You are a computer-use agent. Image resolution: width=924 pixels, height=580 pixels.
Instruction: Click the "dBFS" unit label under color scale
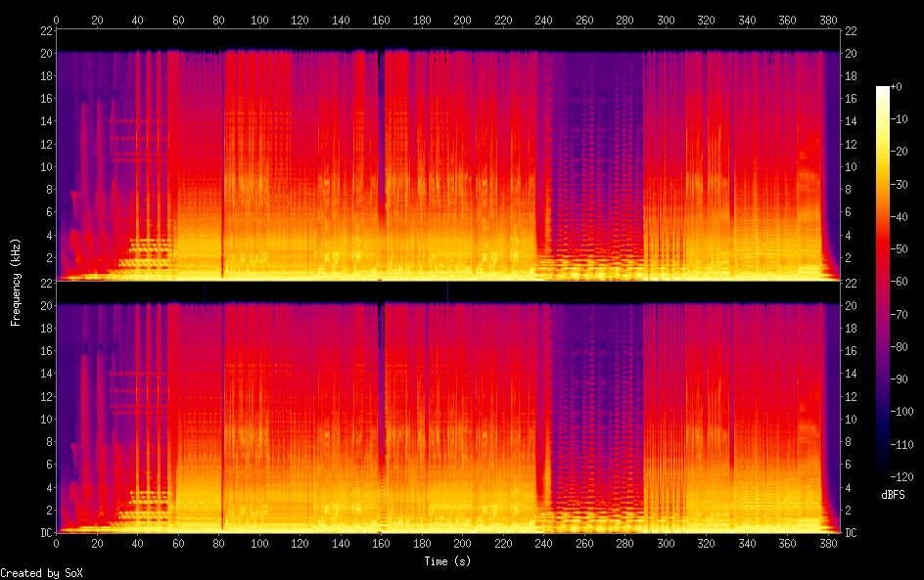893,495
